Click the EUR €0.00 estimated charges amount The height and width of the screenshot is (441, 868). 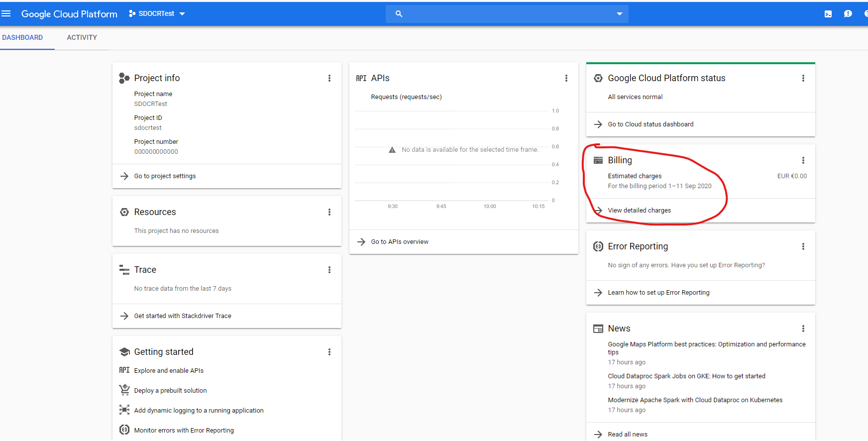[792, 176]
